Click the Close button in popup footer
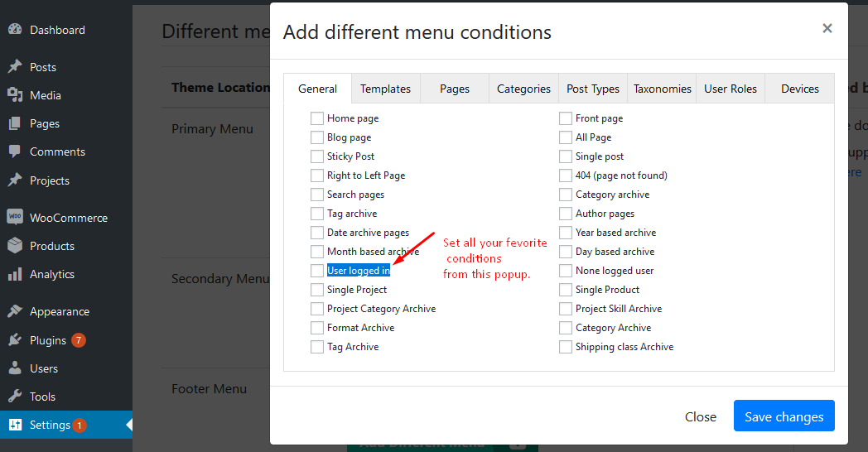 (x=700, y=416)
